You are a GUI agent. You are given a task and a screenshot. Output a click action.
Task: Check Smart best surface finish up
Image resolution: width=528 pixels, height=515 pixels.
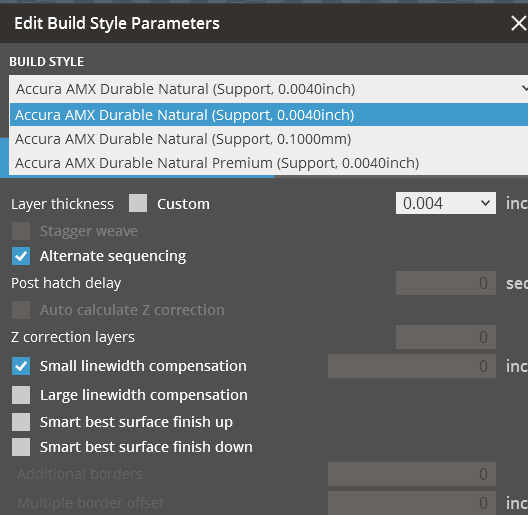tap(21, 422)
